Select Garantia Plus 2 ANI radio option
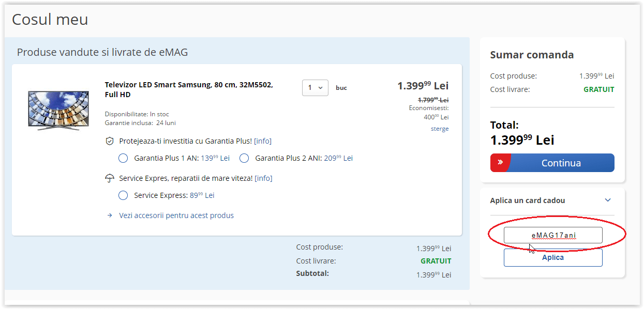The height and width of the screenshot is (309, 644). [244, 158]
